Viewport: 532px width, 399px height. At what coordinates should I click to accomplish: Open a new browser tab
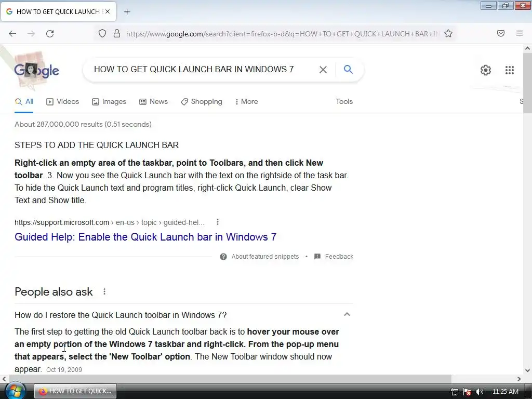pos(127,12)
